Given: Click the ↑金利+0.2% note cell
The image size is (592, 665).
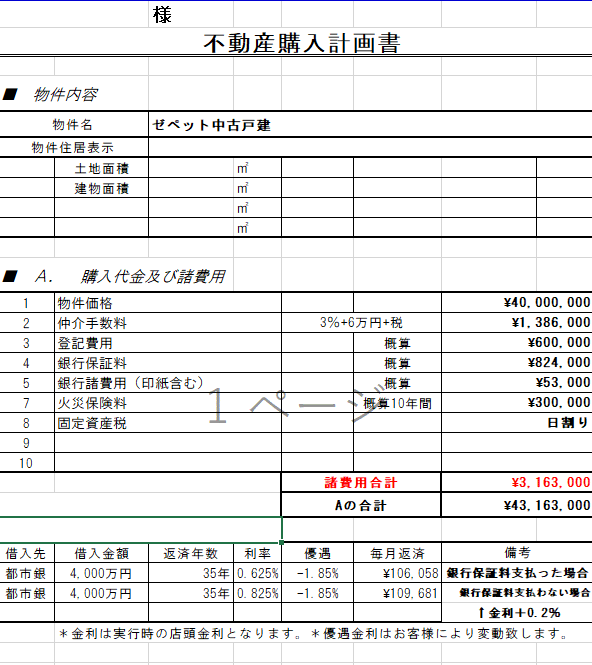Looking at the screenshot, I should 517,612.
